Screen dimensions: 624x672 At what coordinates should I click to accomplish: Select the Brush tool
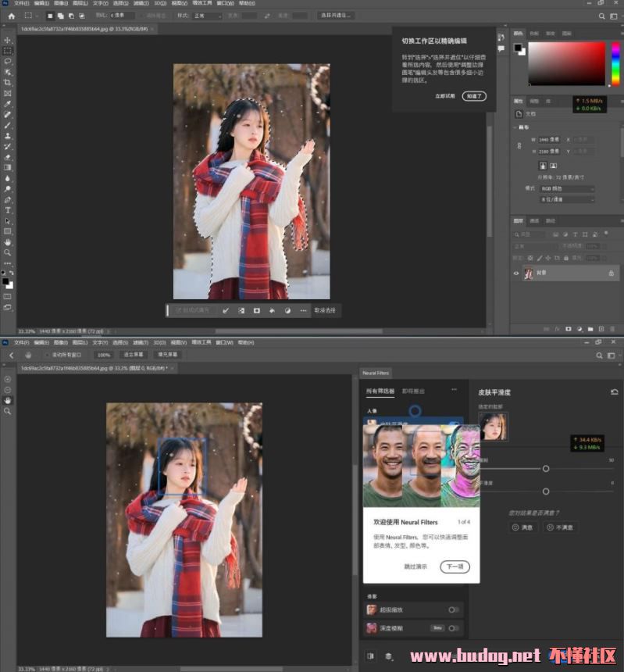point(8,125)
